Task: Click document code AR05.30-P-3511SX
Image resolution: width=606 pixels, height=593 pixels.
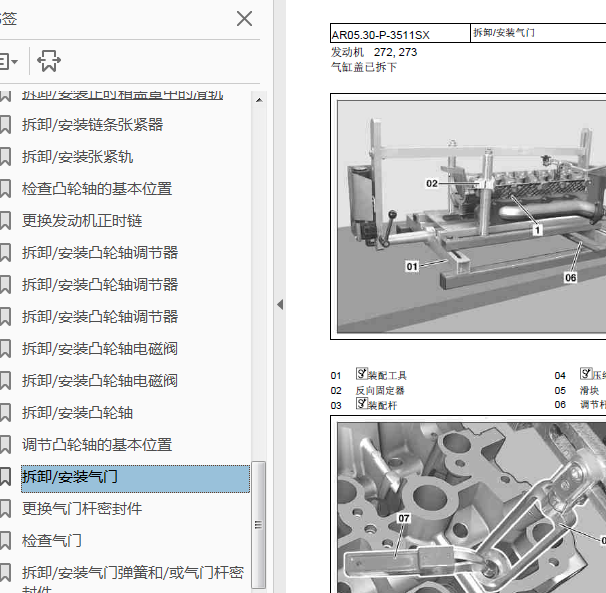Action: (381, 35)
